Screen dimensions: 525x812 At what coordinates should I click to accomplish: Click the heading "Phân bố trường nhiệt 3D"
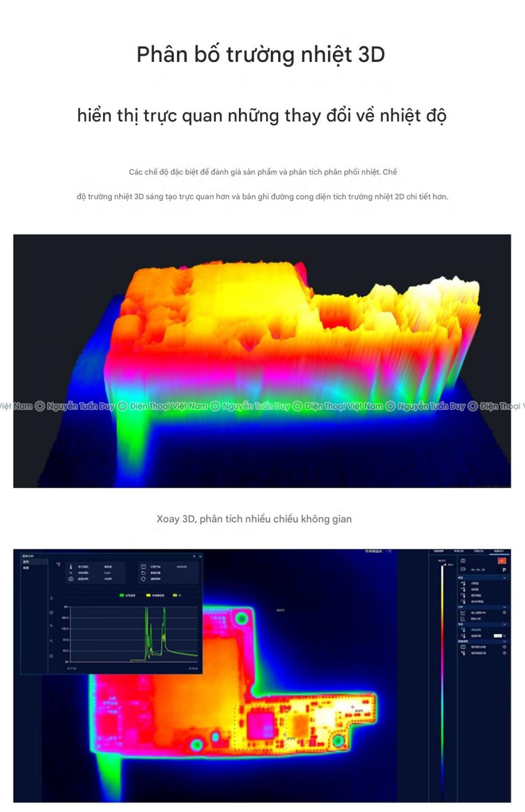(x=261, y=55)
